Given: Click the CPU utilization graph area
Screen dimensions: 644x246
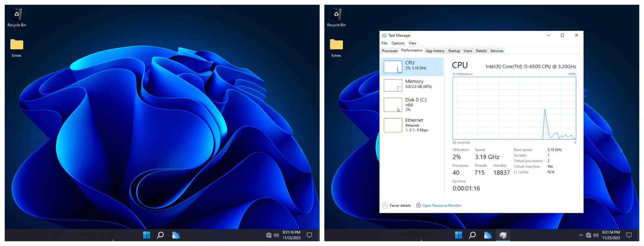Looking at the screenshot, I should [514, 108].
